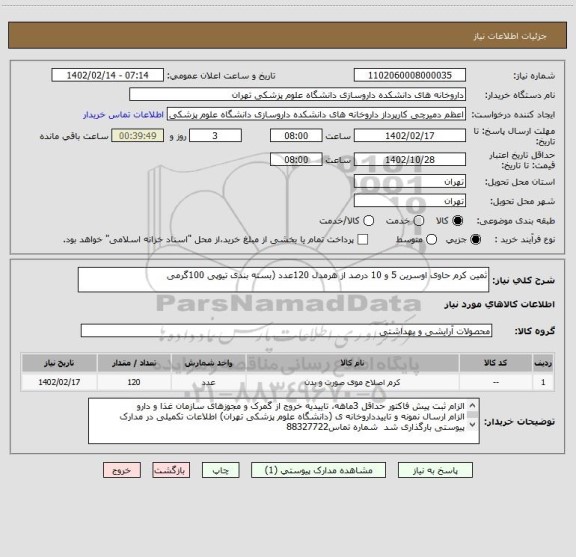This screenshot has width=576, height=557.
Task: Click the buyer organization name field
Action: click(x=298, y=95)
